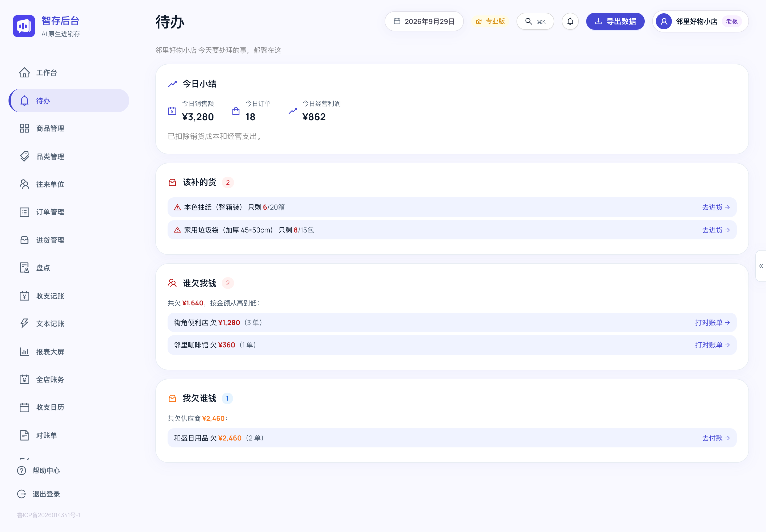Click 去进货 for 家用垃圾袋
Image resolution: width=766 pixels, height=532 pixels.
pyautogui.click(x=716, y=230)
